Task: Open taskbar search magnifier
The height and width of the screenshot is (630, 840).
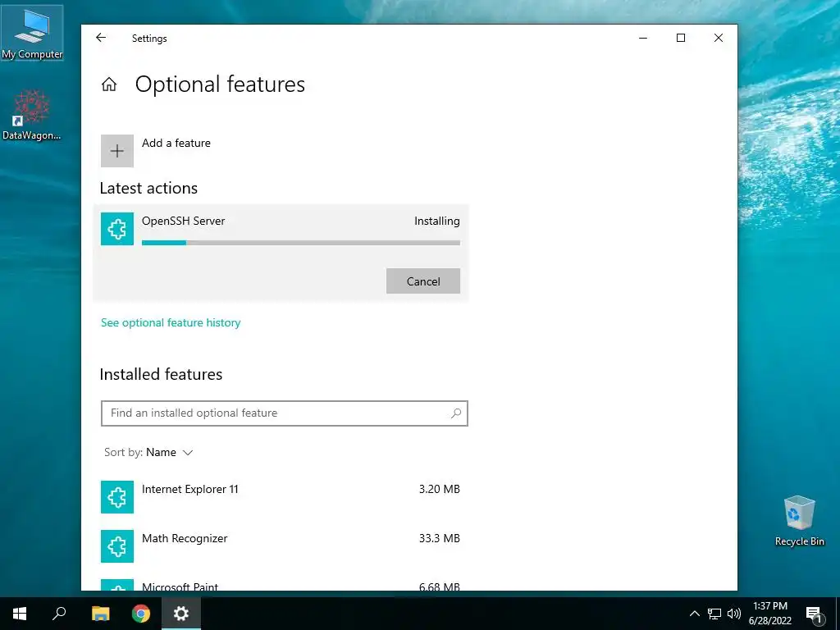Action: click(x=59, y=614)
